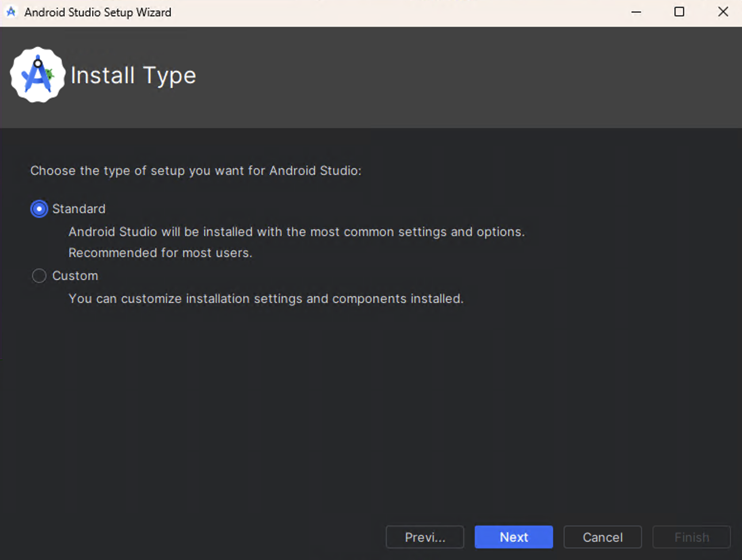Click the Custom option description text
Screen dimensions: 742x560
(266, 299)
